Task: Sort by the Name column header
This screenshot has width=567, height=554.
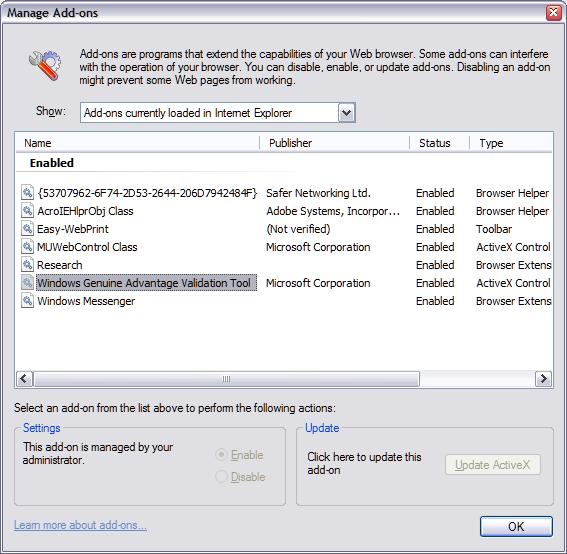Action: (x=137, y=143)
